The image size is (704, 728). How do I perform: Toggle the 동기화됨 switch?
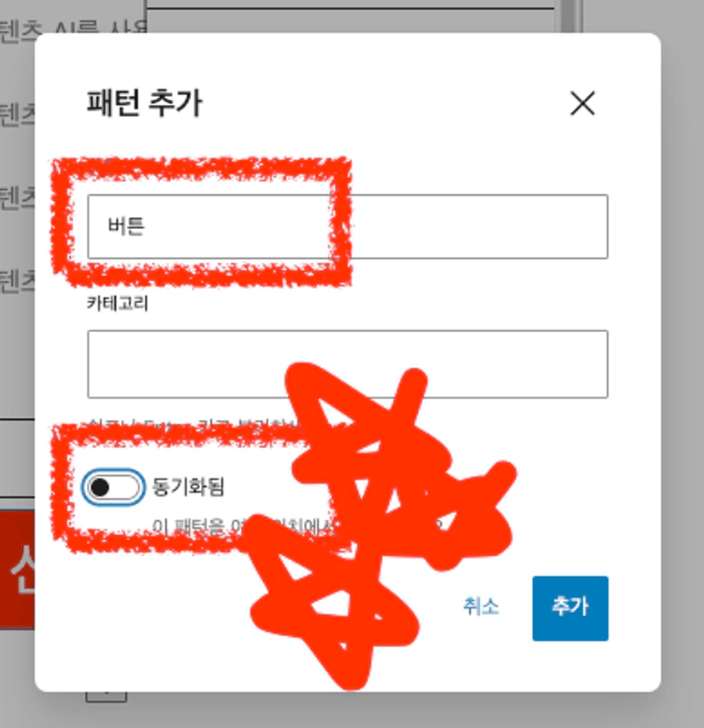pyautogui.click(x=113, y=488)
